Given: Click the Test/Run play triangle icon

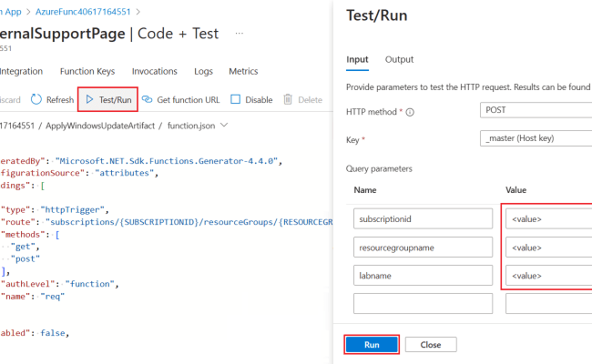Looking at the screenshot, I should click(89, 99).
